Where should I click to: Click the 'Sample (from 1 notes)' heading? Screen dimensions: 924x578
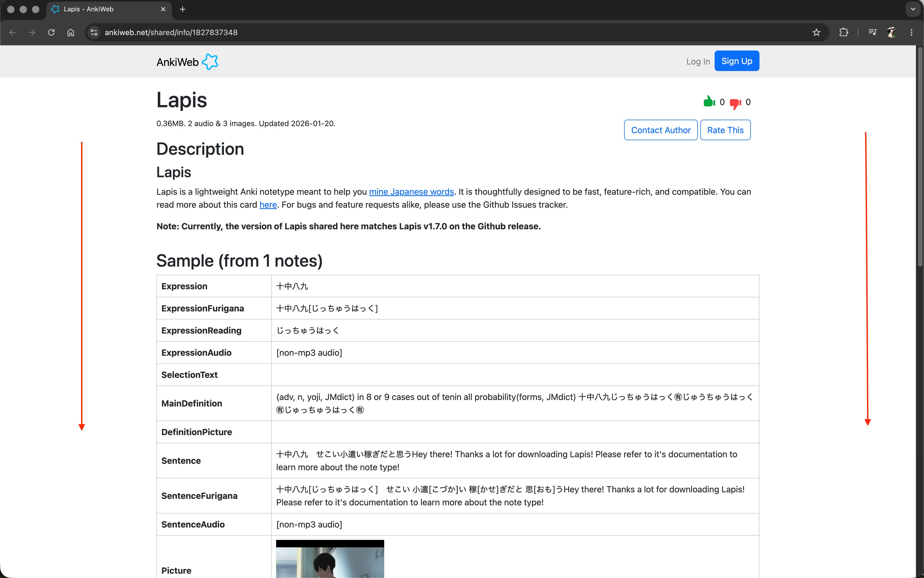[x=239, y=261]
